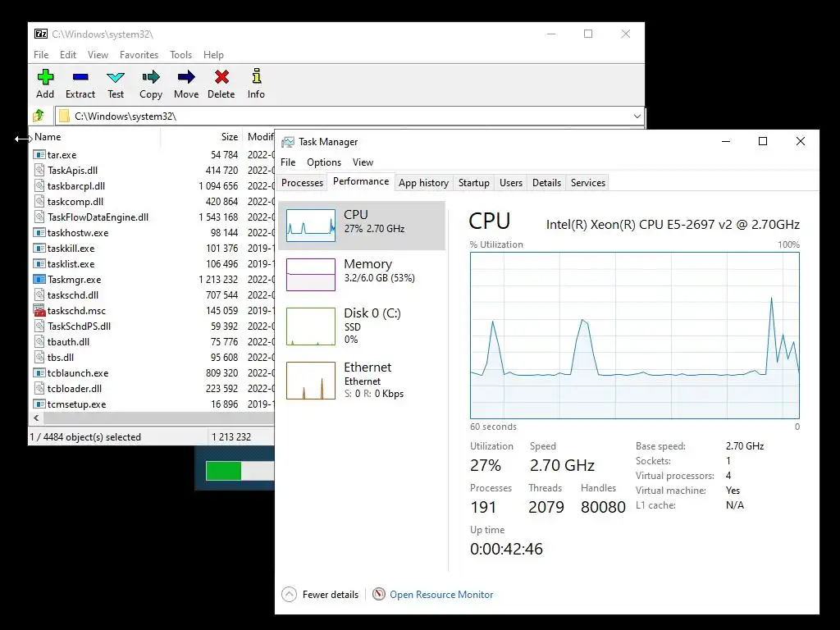
Task: Select the taskkill.exe row
Action: (x=153, y=249)
